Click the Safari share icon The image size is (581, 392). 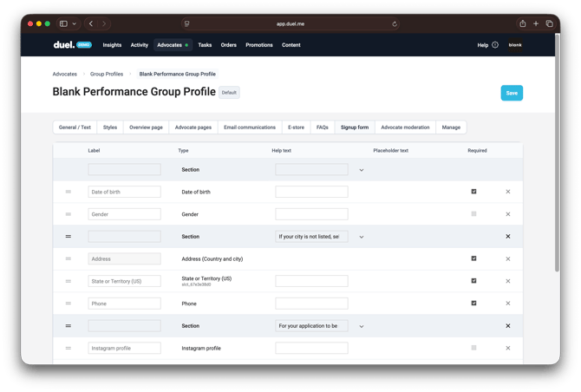523,24
